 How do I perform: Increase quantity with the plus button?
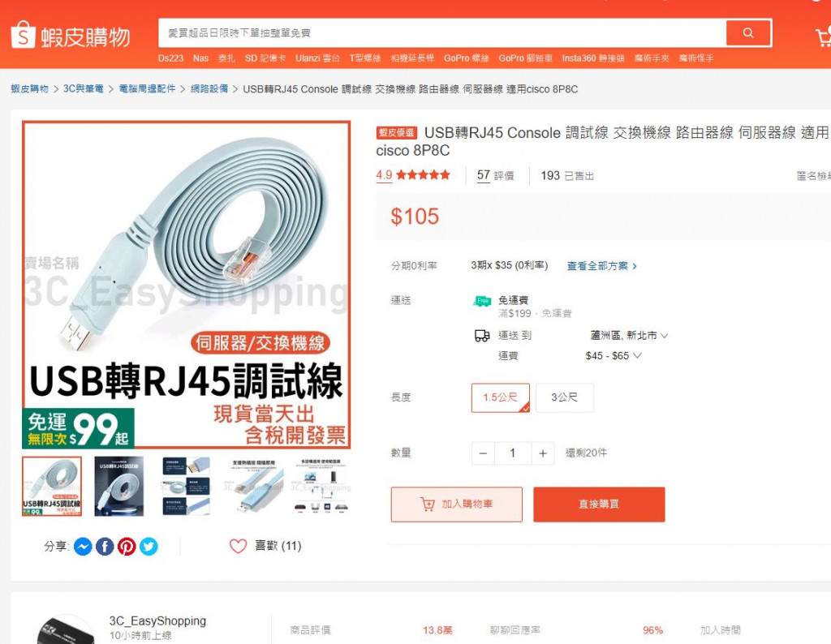coord(543,453)
